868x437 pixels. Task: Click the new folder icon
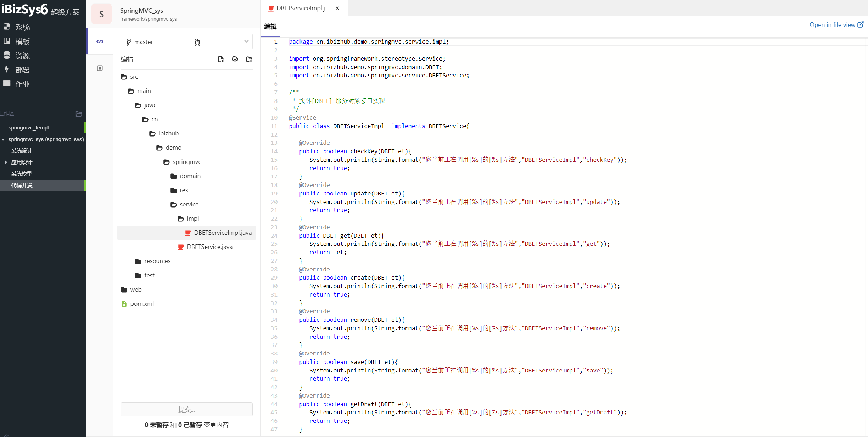tap(249, 59)
